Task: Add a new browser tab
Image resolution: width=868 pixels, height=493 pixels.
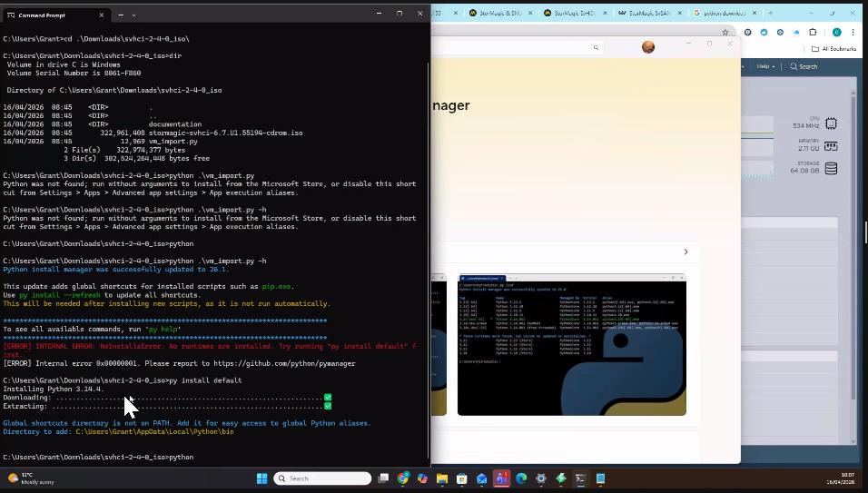Action: pyautogui.click(x=770, y=13)
